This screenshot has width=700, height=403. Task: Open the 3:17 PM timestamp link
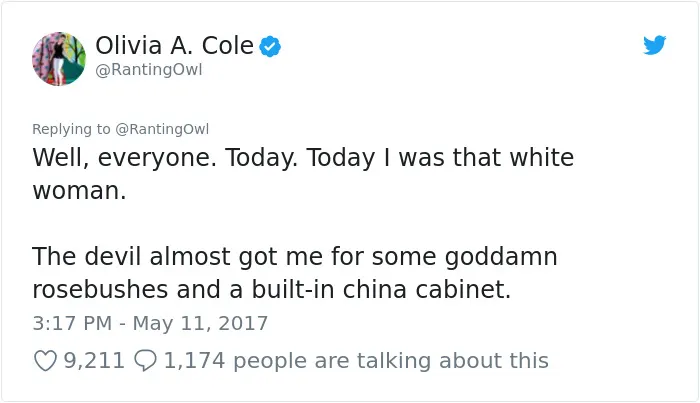[x=72, y=323]
